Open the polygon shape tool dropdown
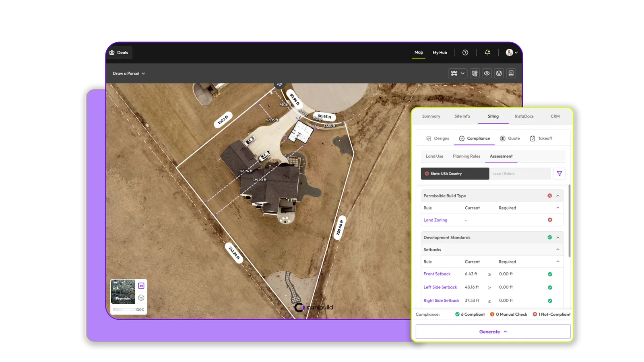Screen dimensions: 644x362 pos(458,74)
